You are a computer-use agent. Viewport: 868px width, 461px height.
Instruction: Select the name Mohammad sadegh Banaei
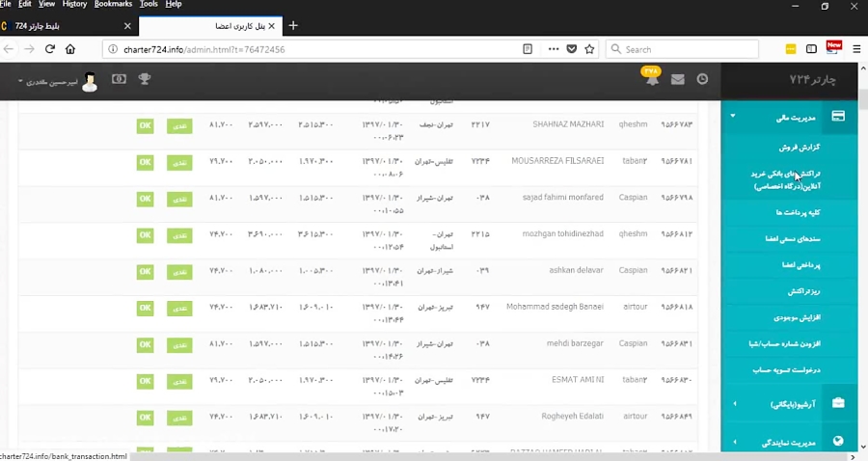(555, 307)
